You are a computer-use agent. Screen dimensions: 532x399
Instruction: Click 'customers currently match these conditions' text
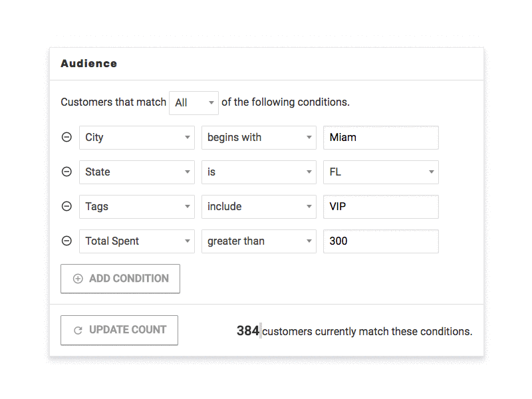coord(367,331)
